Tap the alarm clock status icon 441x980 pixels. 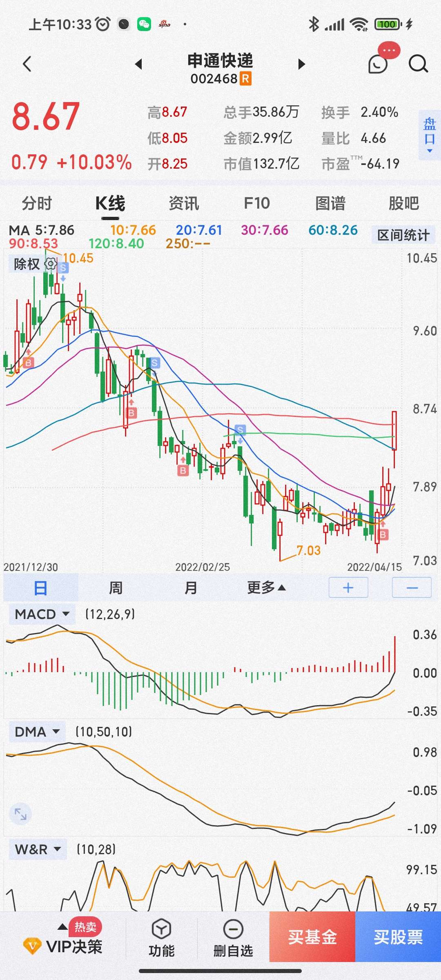(x=103, y=24)
